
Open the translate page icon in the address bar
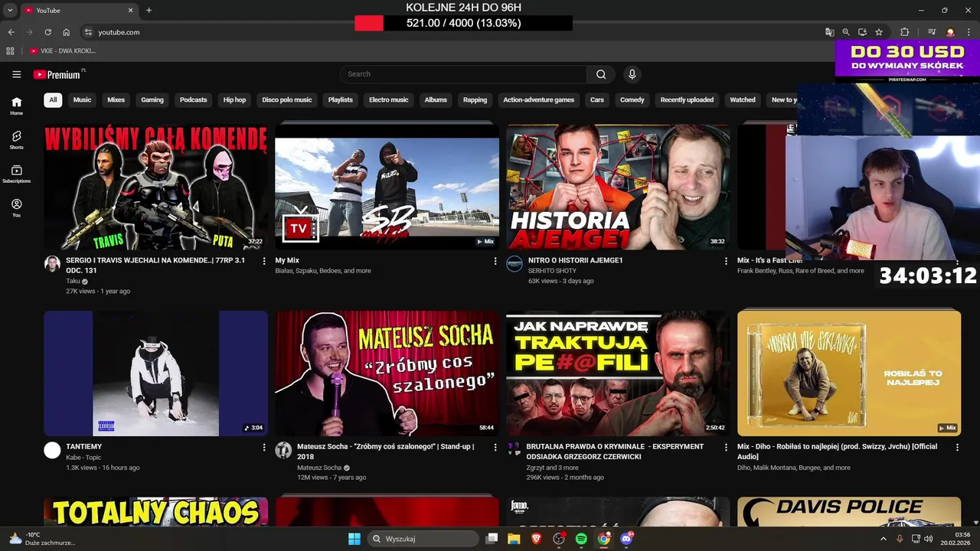click(x=829, y=32)
